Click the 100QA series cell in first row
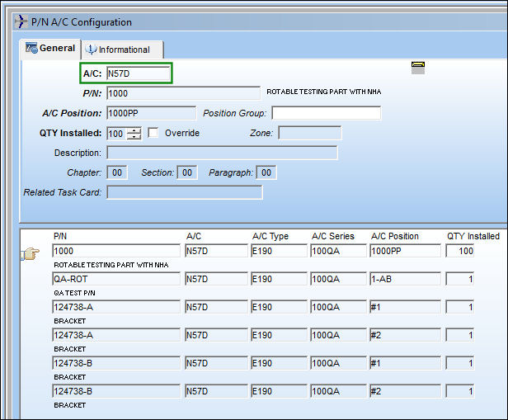The width and height of the screenshot is (508, 420). coord(338,251)
